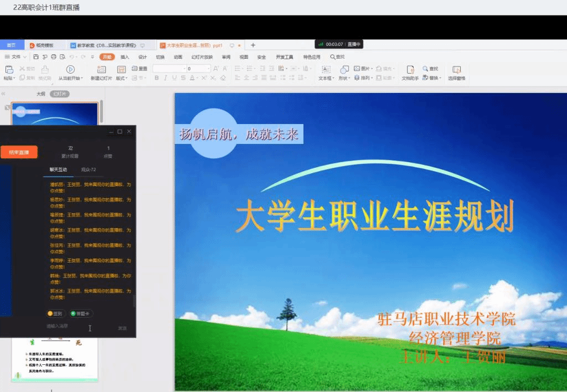Click the Picture insert button

pyautogui.click(x=363, y=68)
